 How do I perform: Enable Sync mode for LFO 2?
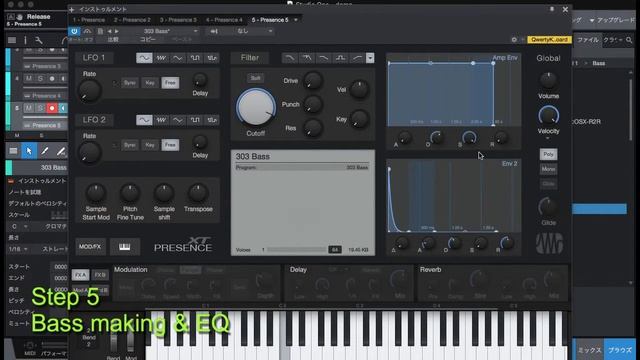pos(130,145)
